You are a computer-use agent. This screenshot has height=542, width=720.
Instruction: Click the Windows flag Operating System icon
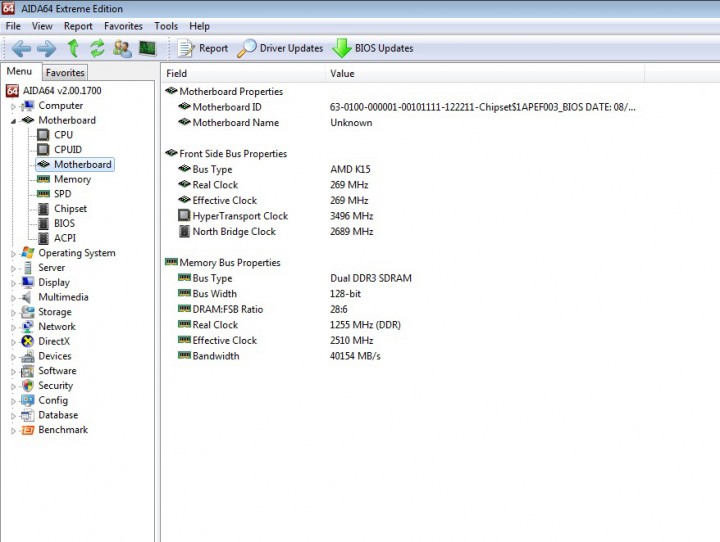pyautogui.click(x=28, y=253)
